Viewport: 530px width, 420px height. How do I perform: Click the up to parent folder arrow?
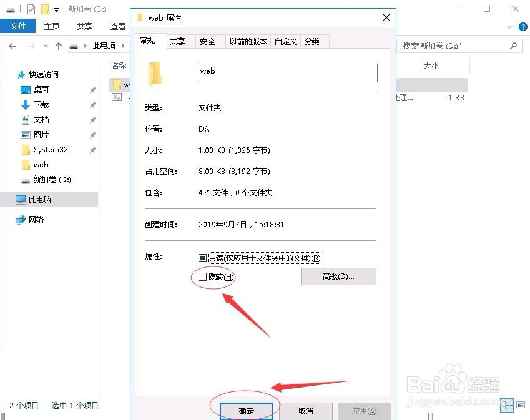(59, 46)
